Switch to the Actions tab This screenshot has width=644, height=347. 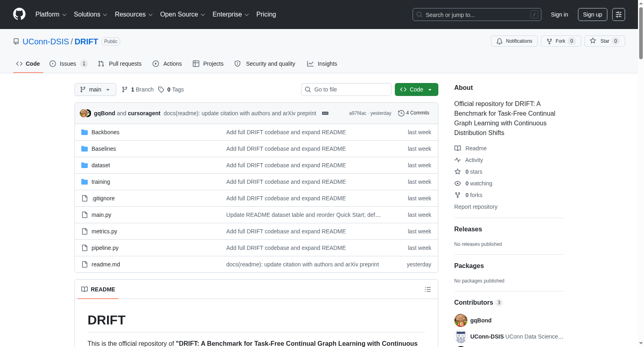click(167, 64)
